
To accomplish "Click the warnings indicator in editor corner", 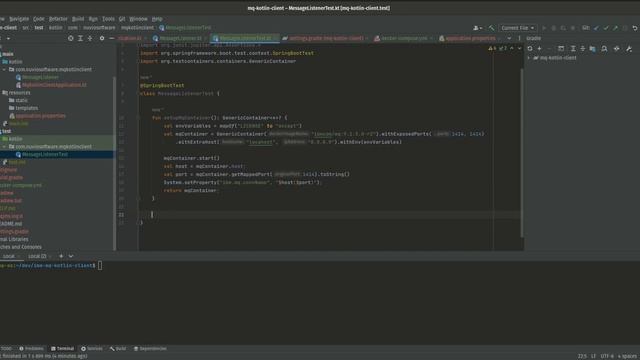I will [493, 49].
